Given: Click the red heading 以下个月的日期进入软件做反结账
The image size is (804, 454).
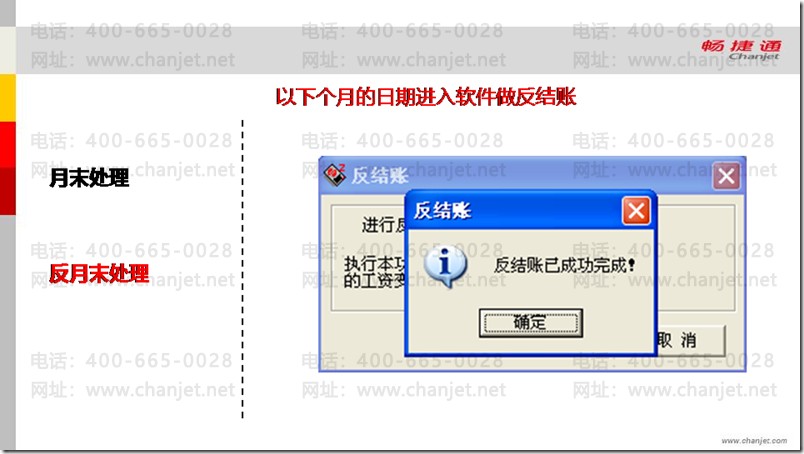Looking at the screenshot, I should click(426, 96).
